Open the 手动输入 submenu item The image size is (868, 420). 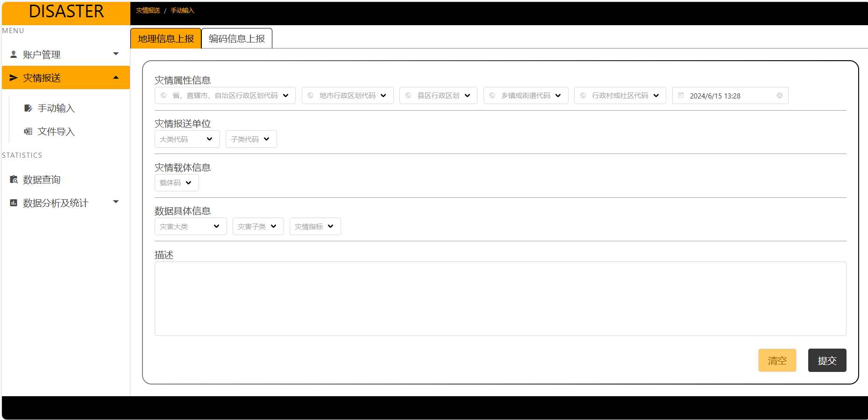point(56,108)
